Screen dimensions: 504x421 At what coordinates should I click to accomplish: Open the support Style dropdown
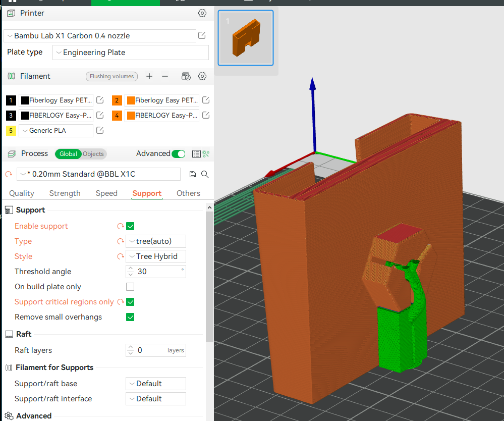pyautogui.click(x=156, y=256)
